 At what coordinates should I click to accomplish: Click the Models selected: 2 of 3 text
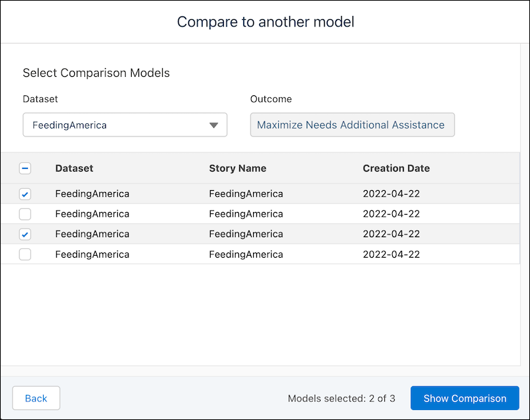[341, 398]
